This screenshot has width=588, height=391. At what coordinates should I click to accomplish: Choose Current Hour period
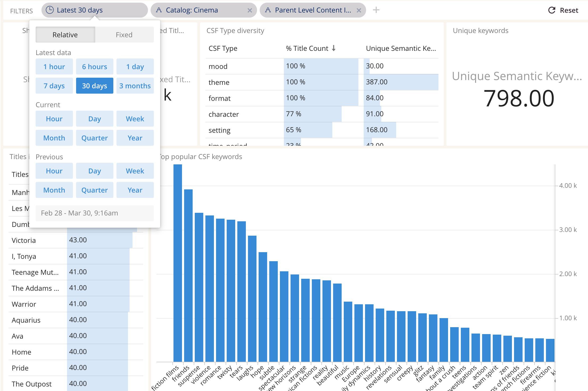click(54, 119)
